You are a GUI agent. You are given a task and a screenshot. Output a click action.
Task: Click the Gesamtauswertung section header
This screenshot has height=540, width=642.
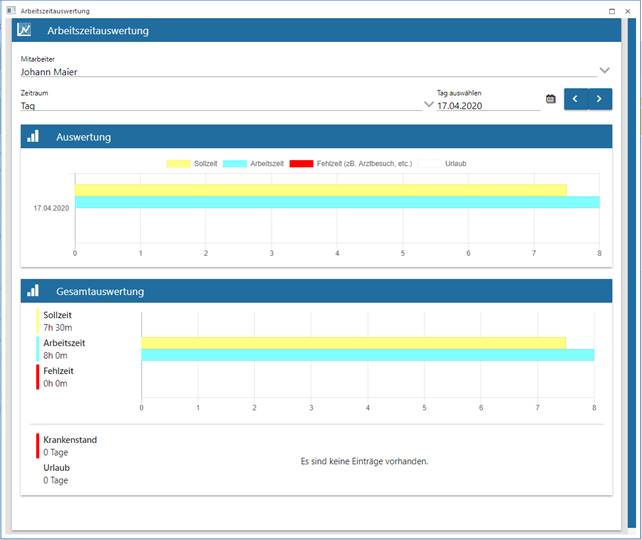pyautogui.click(x=316, y=291)
